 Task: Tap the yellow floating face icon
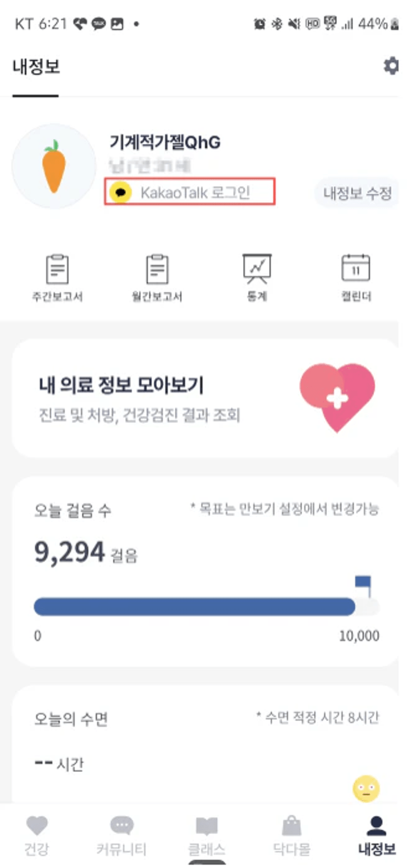pos(366,789)
